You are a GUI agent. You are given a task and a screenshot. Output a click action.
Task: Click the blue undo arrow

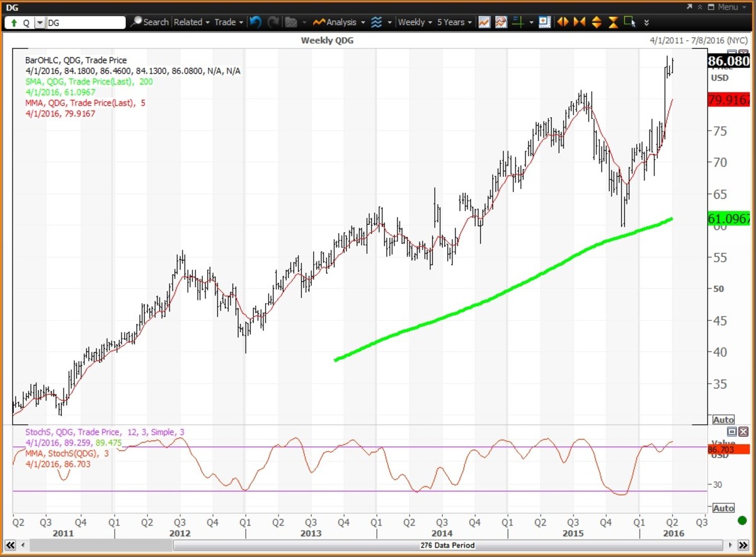(x=255, y=22)
